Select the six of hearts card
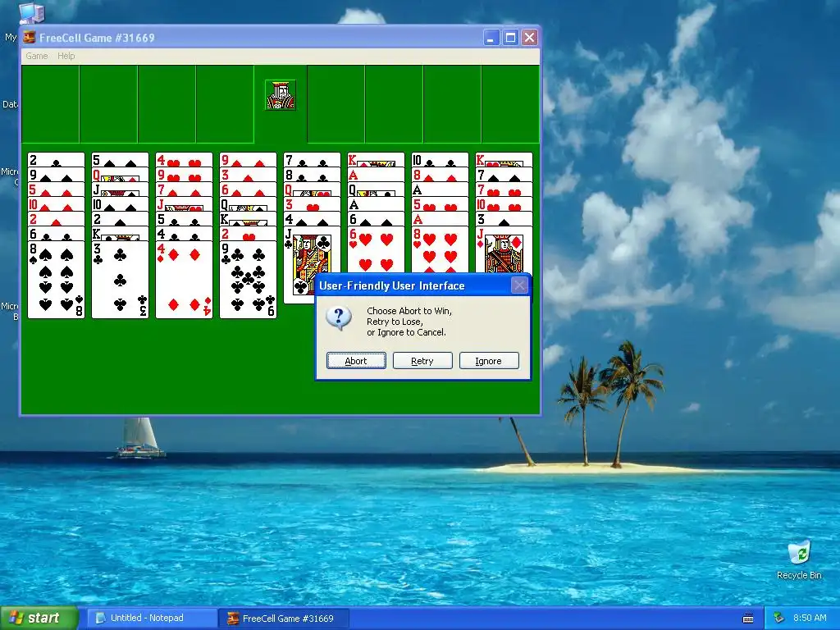 tap(376, 250)
